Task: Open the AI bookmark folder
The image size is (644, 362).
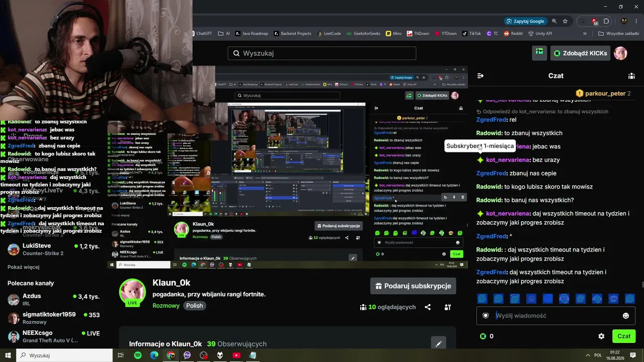Action: (224, 34)
